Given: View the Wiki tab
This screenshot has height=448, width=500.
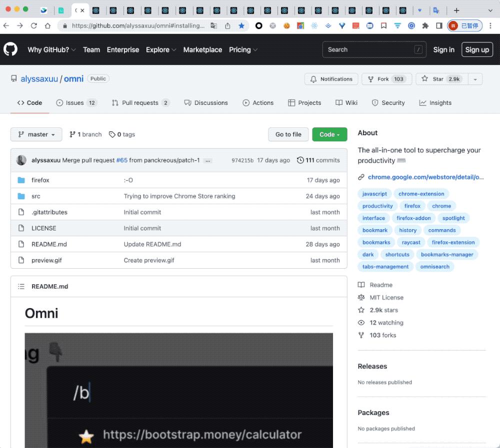Looking at the screenshot, I should [x=346, y=103].
